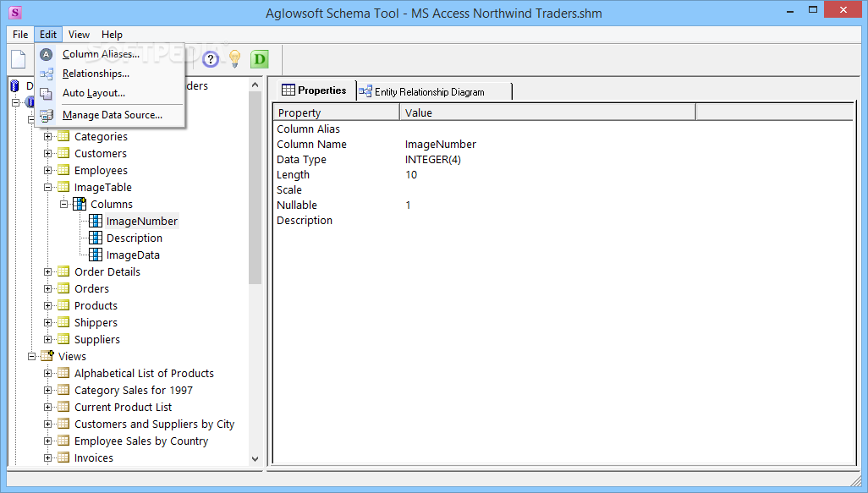Select Alphabetical List of Products view

(x=144, y=374)
